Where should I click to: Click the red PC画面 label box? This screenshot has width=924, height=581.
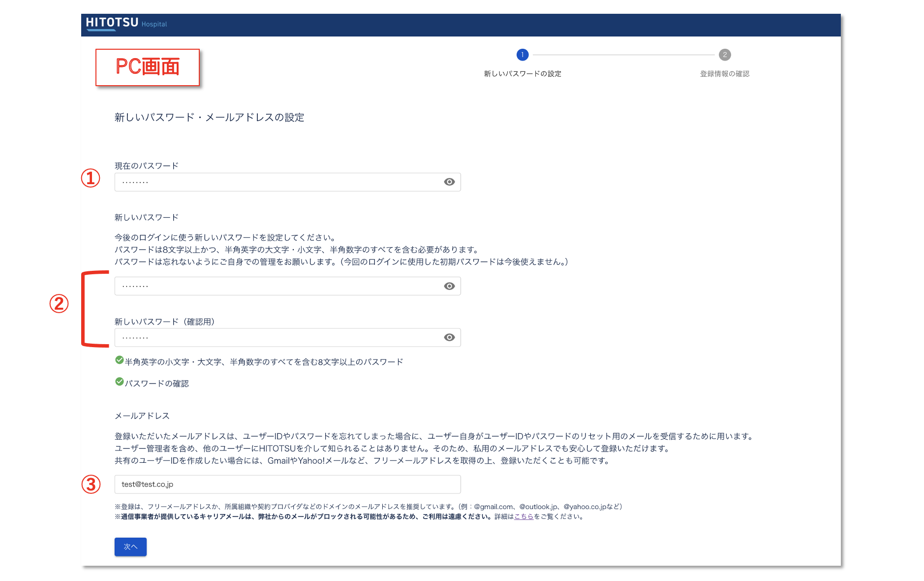tap(148, 67)
